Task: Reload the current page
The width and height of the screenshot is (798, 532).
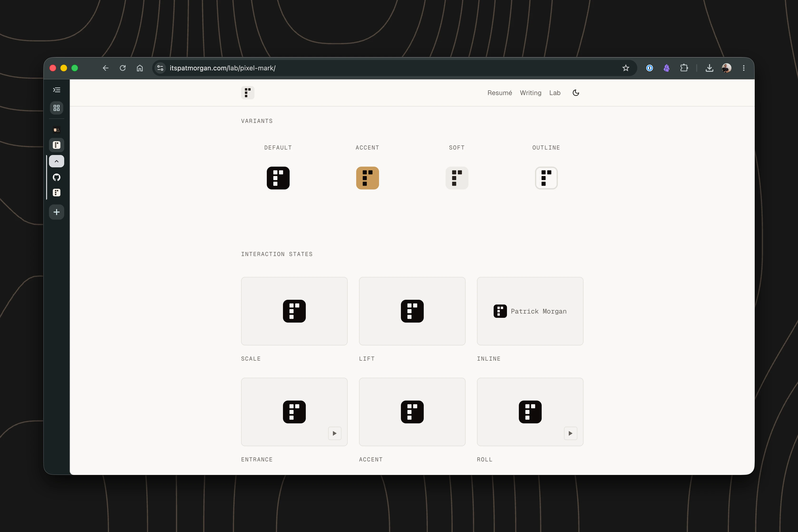Action: click(123, 68)
